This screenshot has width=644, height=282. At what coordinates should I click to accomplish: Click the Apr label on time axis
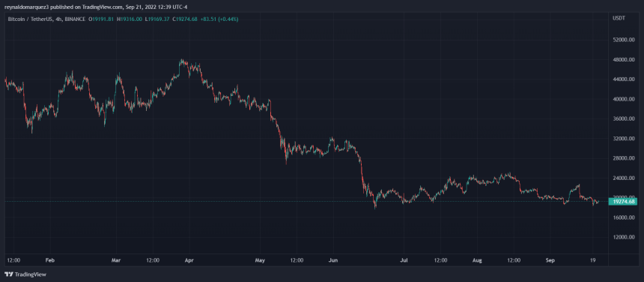[x=189, y=260]
